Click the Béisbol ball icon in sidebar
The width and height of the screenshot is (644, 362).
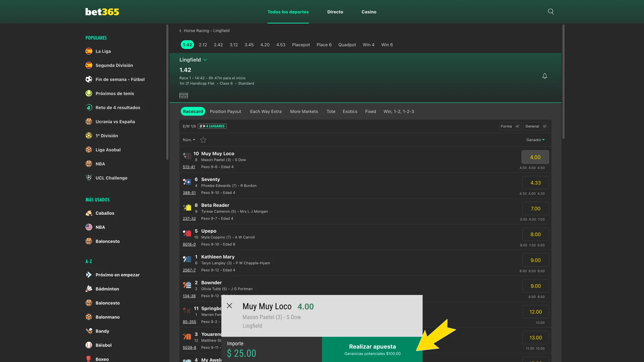89,345
